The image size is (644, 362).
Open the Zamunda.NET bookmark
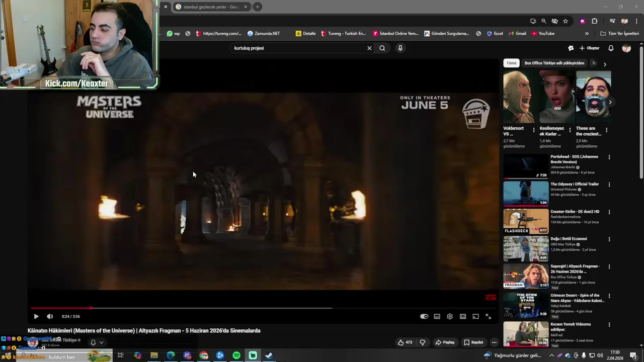pyautogui.click(x=264, y=34)
